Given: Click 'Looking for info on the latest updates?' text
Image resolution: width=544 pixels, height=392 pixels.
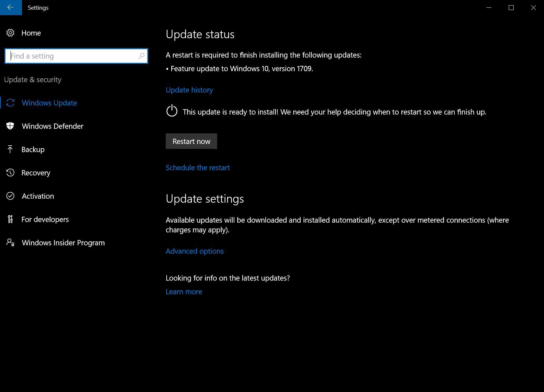Looking at the screenshot, I should 228,278.
